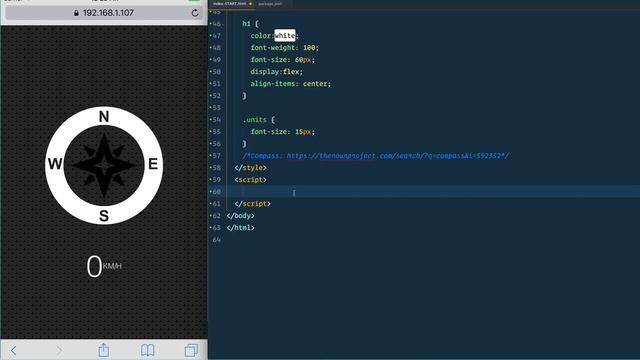The width and height of the screenshot is (640, 360).
Task: Click the .units selector on line 54
Action: click(x=255, y=120)
